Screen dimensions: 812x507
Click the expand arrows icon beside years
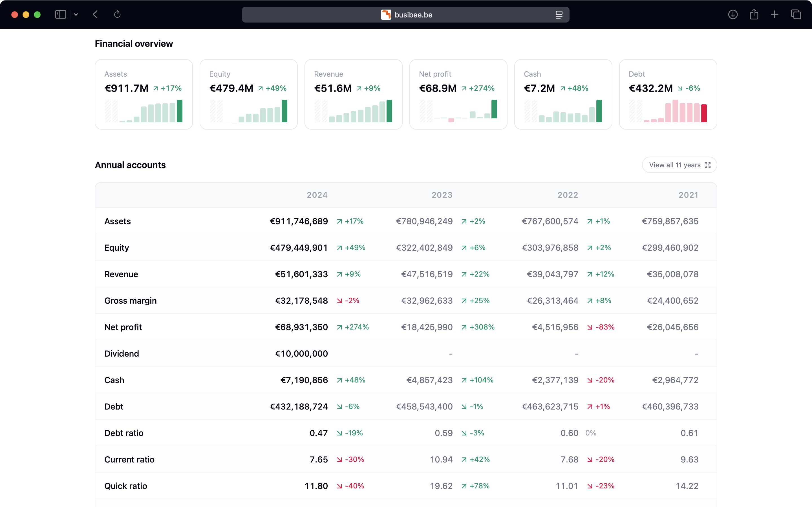pos(708,165)
